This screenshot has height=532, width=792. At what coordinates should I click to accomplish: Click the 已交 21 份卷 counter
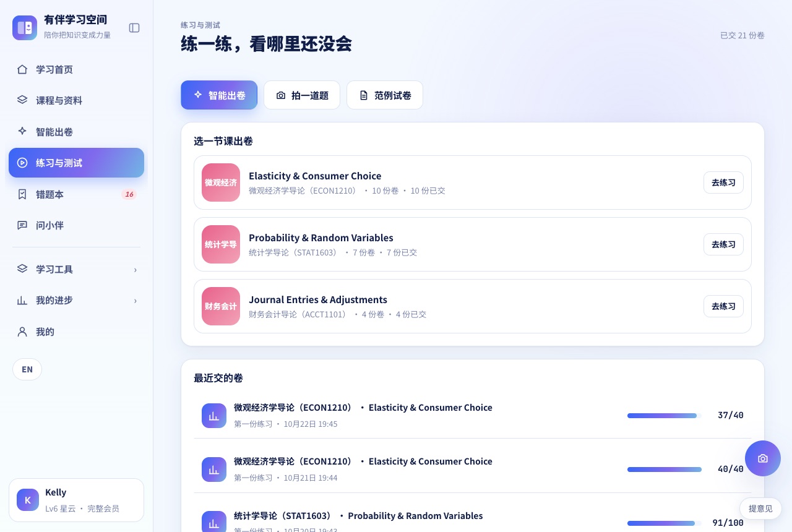tap(742, 35)
